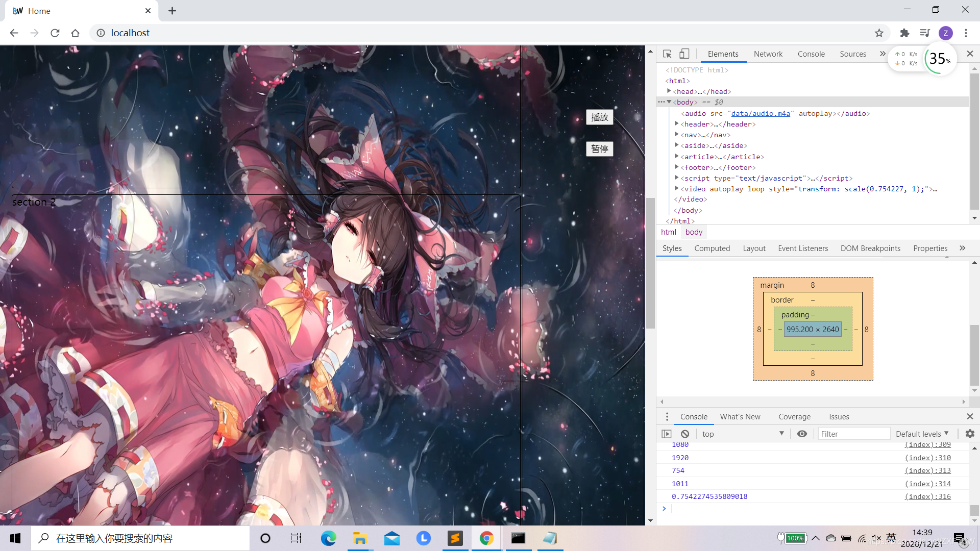Open Properties pane tab
The width and height of the screenshot is (980, 551).
[930, 248]
